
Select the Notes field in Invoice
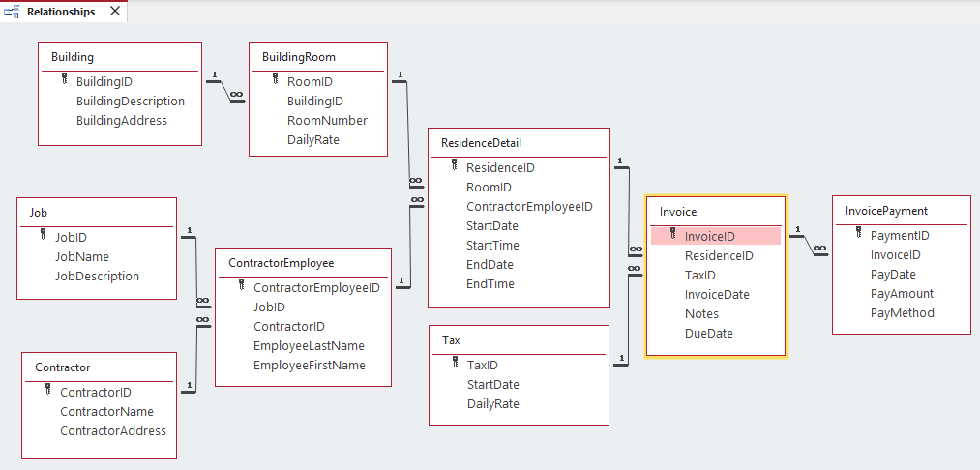(x=702, y=314)
